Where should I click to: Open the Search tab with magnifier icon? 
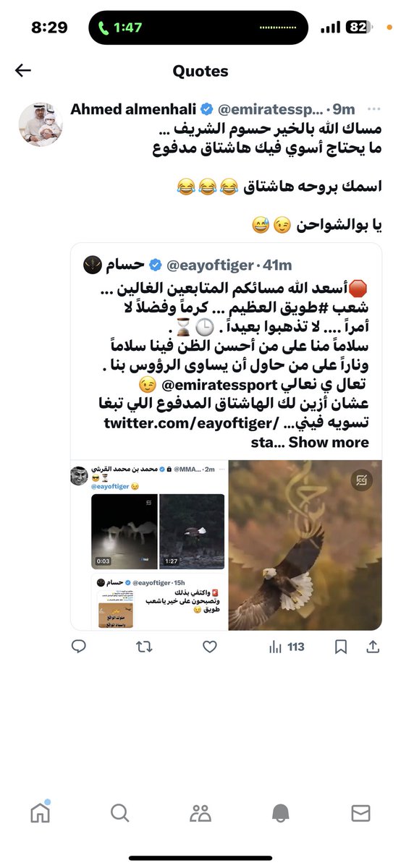pyautogui.click(x=120, y=813)
